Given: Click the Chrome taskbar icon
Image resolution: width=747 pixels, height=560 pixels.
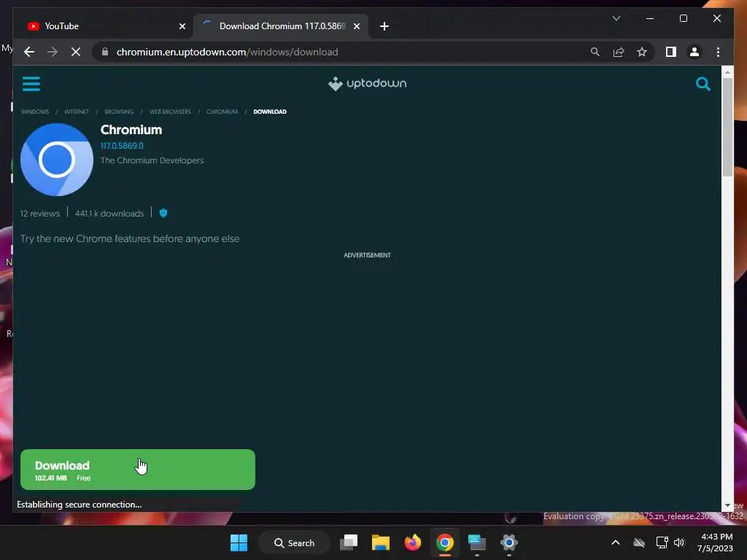Looking at the screenshot, I should [444, 542].
